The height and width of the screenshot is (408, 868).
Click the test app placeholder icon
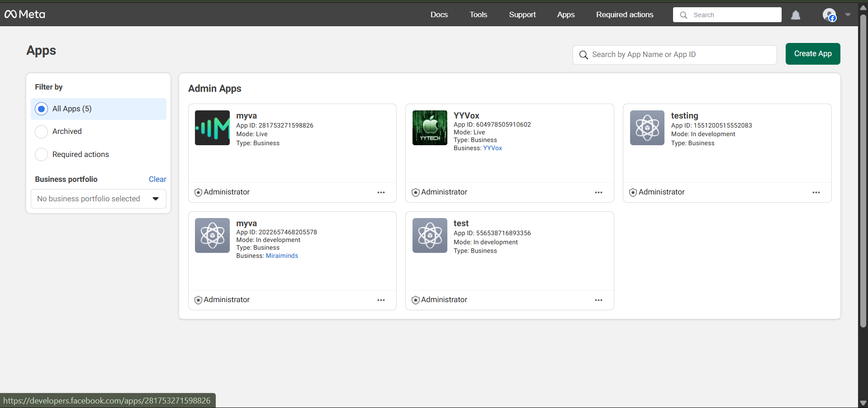point(429,235)
